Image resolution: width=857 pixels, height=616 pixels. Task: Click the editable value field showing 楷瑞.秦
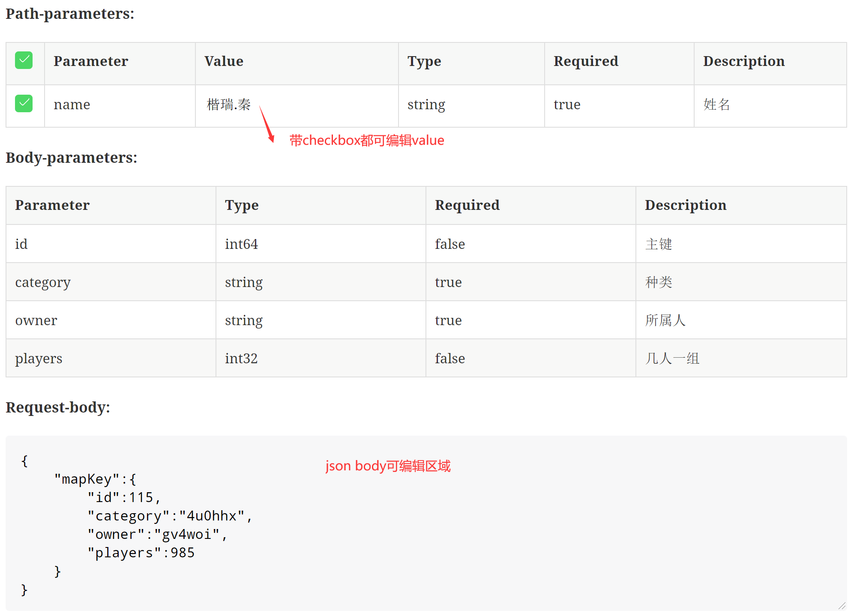coord(228,105)
